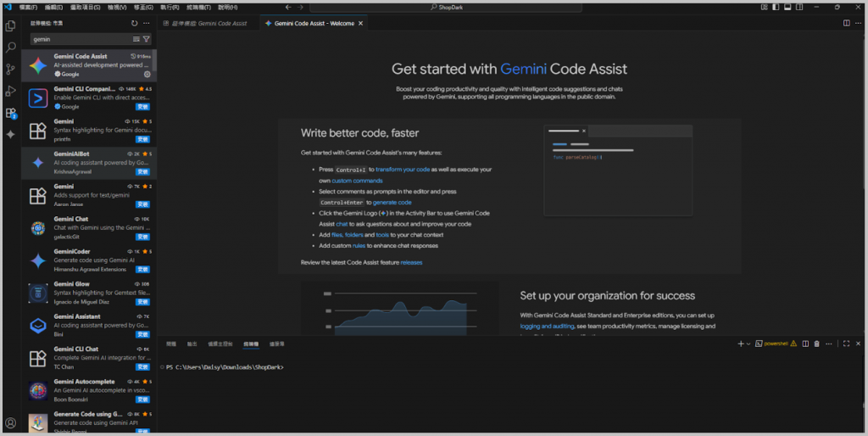Install the GeminiCoder extension
This screenshot has height=436, width=868.
coord(142,270)
